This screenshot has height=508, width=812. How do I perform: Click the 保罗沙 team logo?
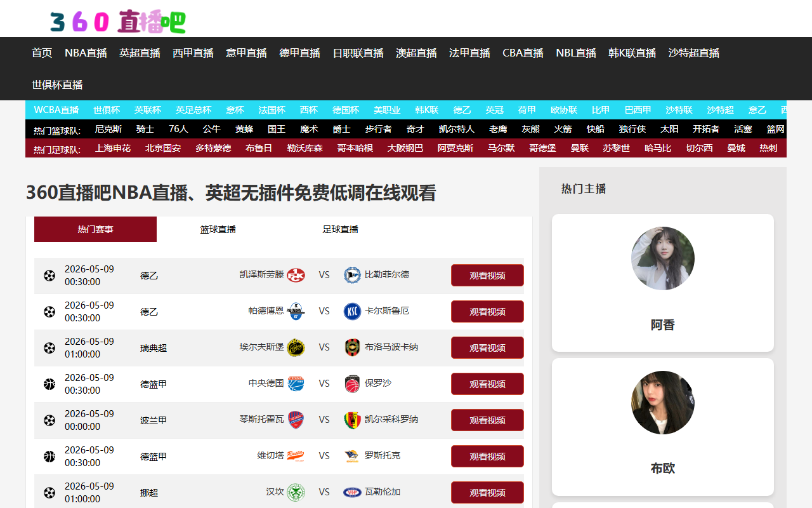[352, 384]
